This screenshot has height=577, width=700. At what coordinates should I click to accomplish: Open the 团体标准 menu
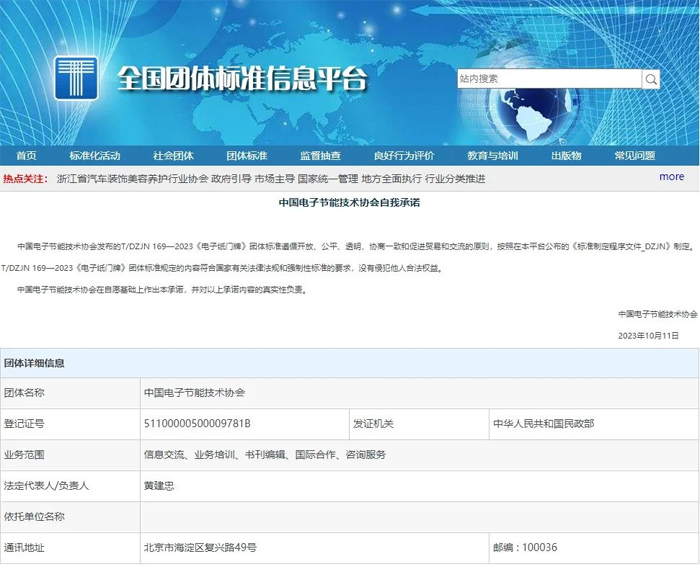[x=246, y=156]
